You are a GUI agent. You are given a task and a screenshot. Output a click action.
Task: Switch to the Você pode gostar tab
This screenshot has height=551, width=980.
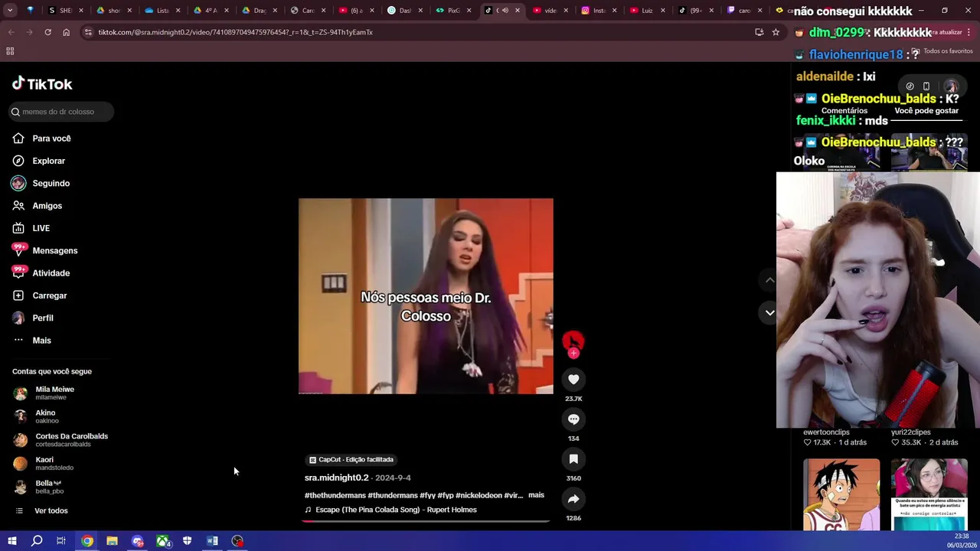(x=926, y=111)
